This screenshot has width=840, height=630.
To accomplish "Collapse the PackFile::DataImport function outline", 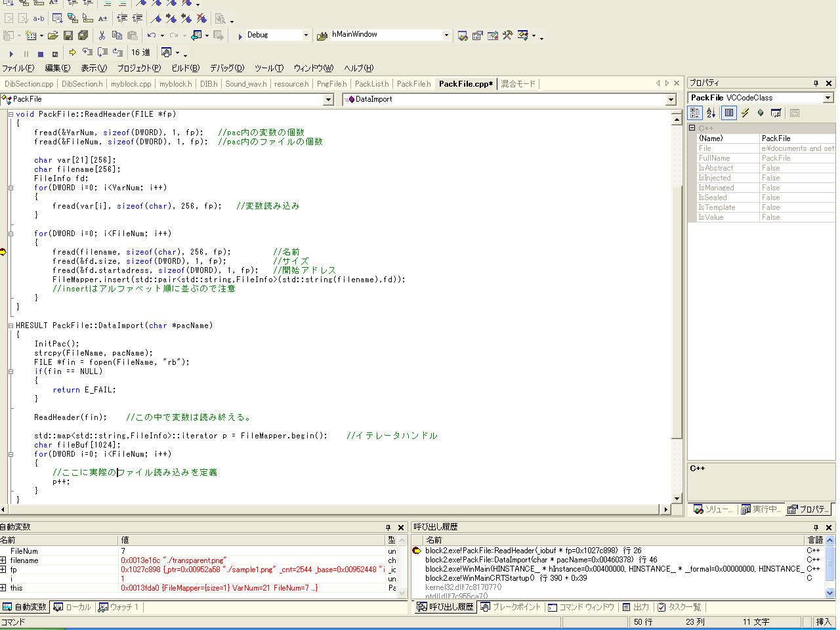I will click(x=10, y=325).
